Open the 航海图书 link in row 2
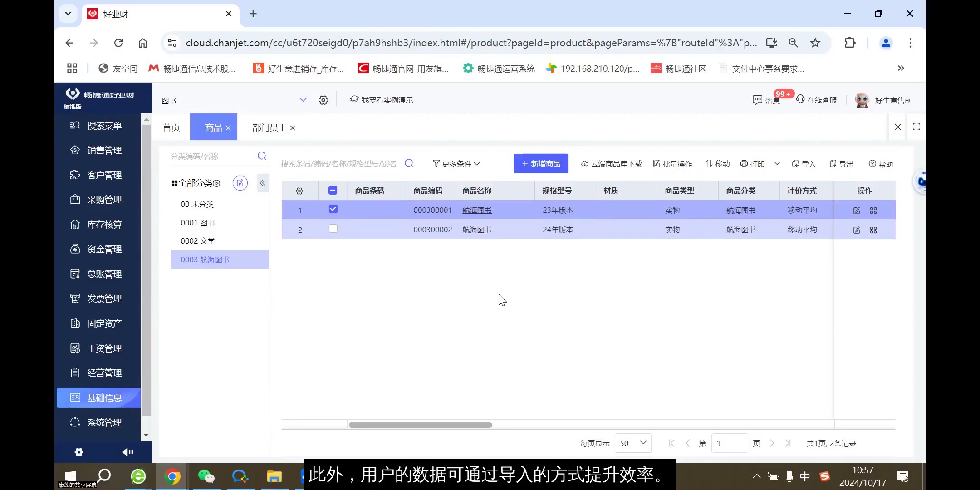 (476, 230)
